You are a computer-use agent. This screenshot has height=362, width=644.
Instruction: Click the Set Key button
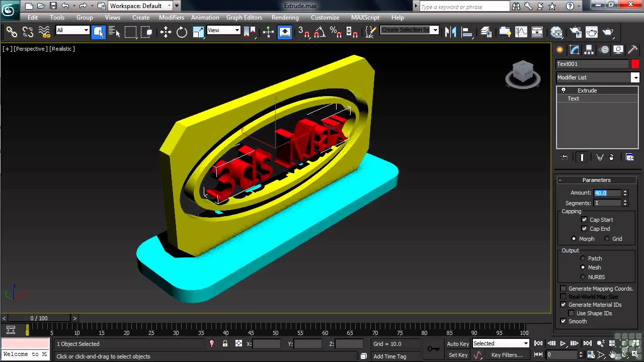(x=458, y=355)
